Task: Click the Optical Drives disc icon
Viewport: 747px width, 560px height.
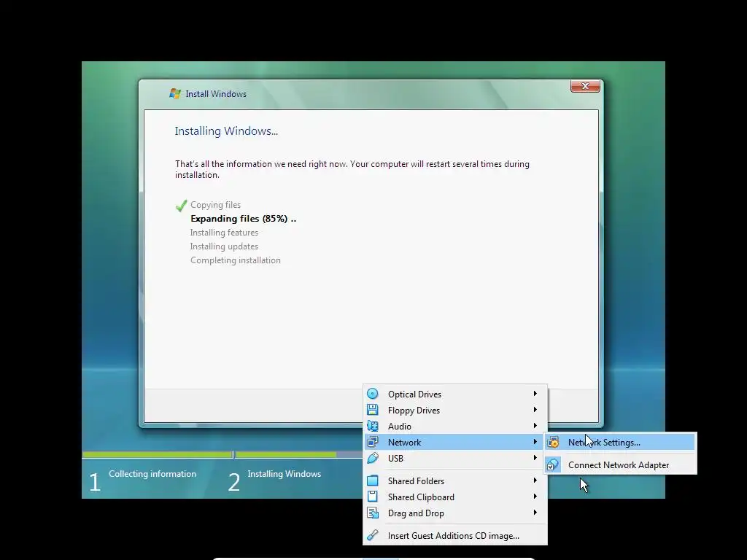Action: pos(373,394)
